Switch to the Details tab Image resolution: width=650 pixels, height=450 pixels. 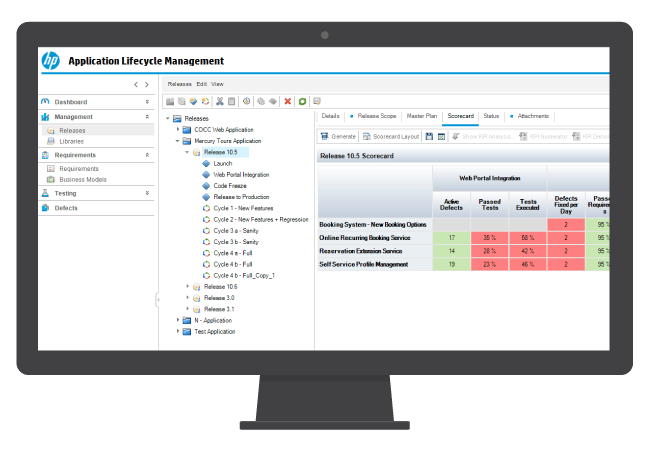click(x=330, y=116)
